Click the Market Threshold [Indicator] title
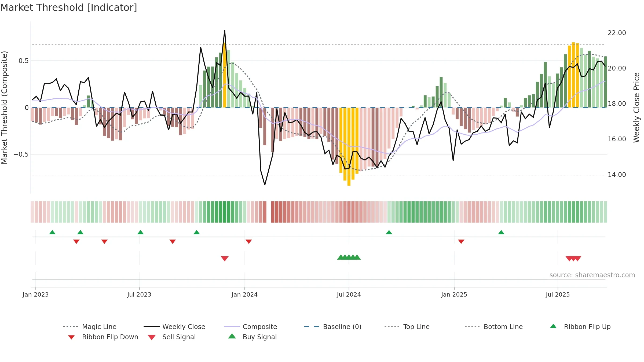The height and width of the screenshot is (362, 644). pos(69,8)
